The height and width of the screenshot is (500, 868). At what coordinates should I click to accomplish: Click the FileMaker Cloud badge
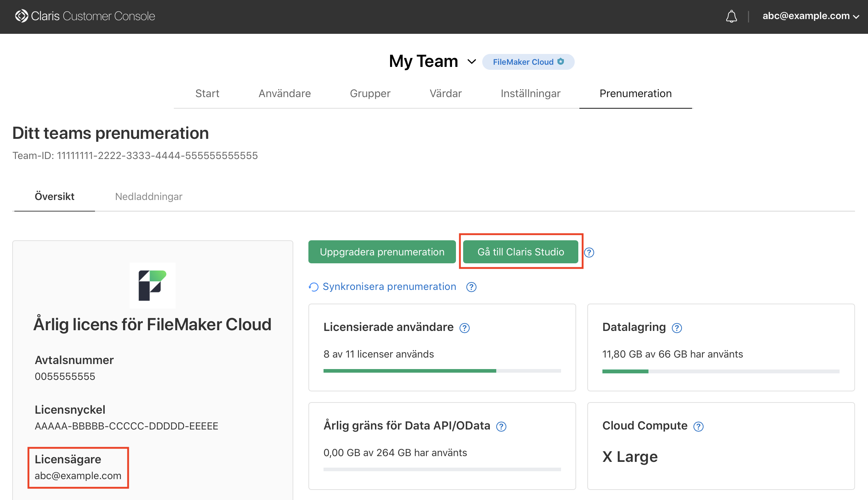[x=528, y=62]
